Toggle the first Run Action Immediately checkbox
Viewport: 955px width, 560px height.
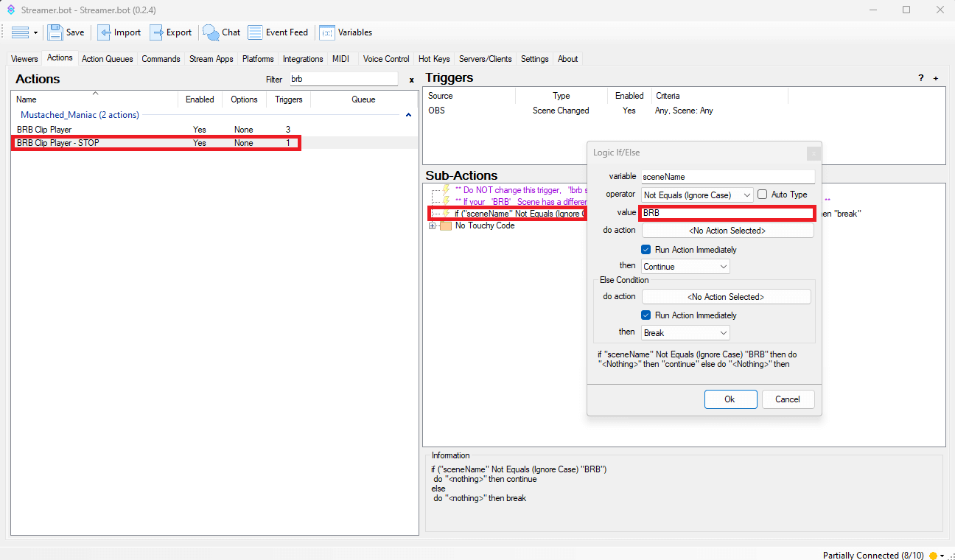tap(646, 250)
